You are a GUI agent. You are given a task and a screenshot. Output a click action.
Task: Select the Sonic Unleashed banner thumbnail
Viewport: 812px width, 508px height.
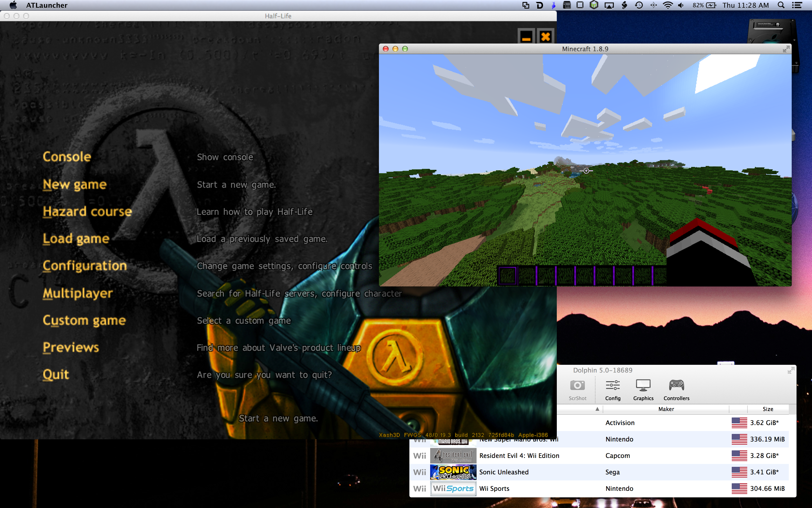pos(453,472)
